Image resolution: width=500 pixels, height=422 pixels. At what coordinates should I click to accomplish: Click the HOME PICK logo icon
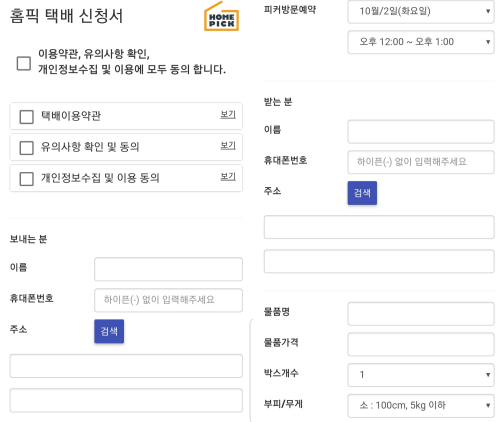coord(221,17)
